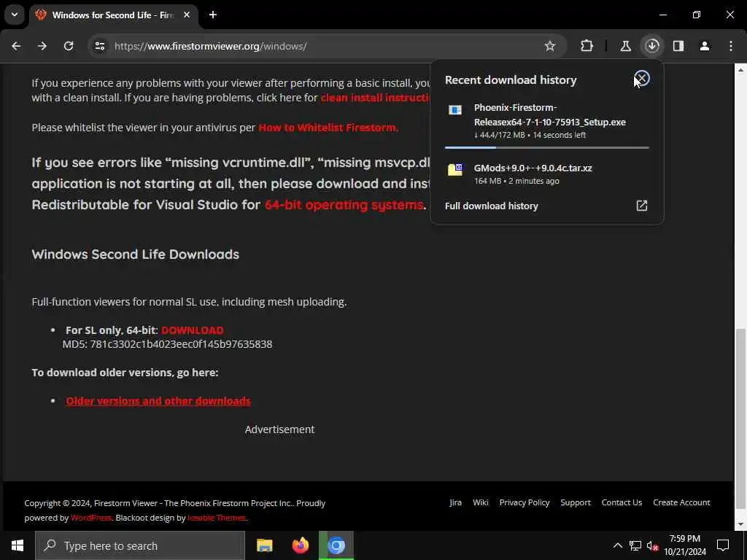This screenshot has width=747, height=560.
Task: Open the Windows Start menu
Action: (18, 545)
